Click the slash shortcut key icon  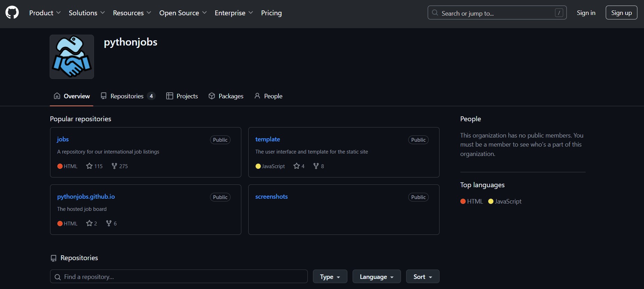tap(559, 13)
